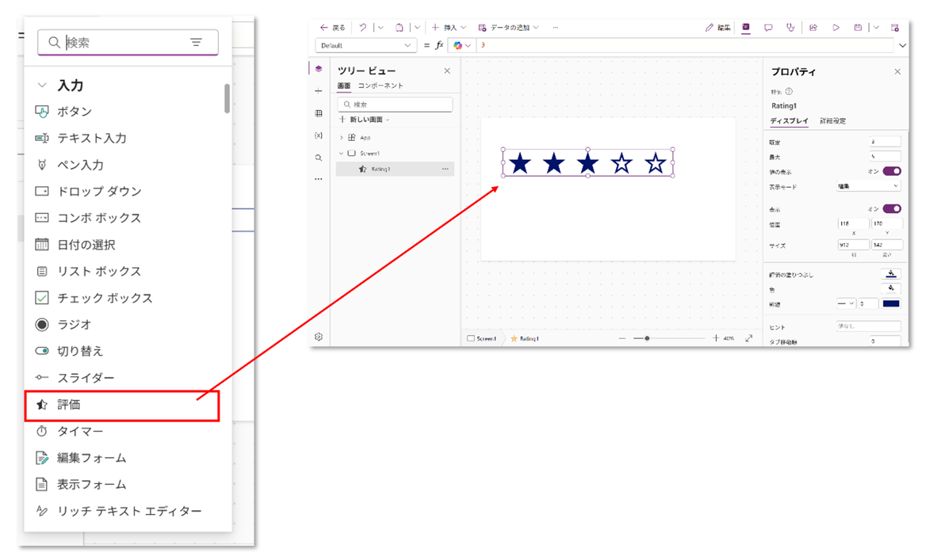Open the variables {x} sidebar icon

pos(319,135)
